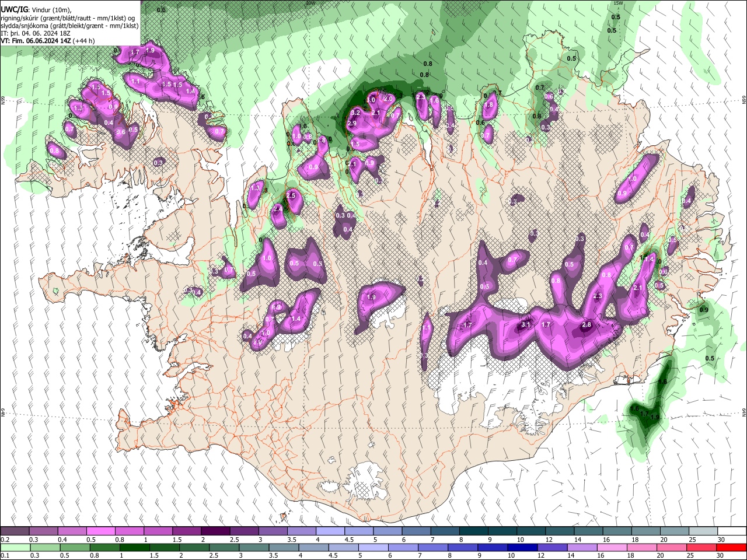The width and height of the screenshot is (747, 560).
Task: Click the 3.2 snowfall value in the north
Action: pos(355,112)
